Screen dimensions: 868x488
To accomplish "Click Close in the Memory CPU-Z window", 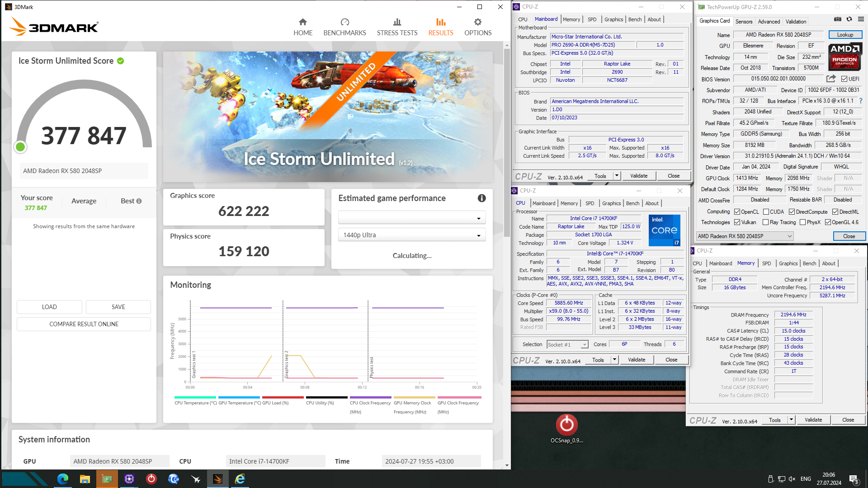I will click(848, 420).
